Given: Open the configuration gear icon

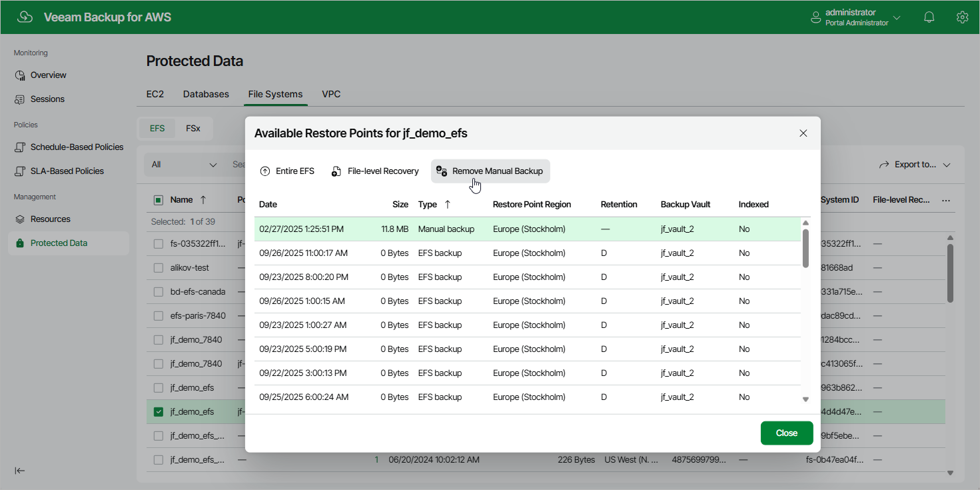Looking at the screenshot, I should (x=962, y=17).
